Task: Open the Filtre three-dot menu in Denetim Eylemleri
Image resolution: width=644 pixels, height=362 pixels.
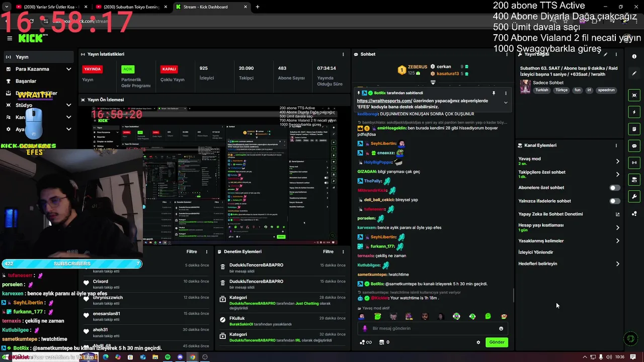Action: [x=343, y=251]
